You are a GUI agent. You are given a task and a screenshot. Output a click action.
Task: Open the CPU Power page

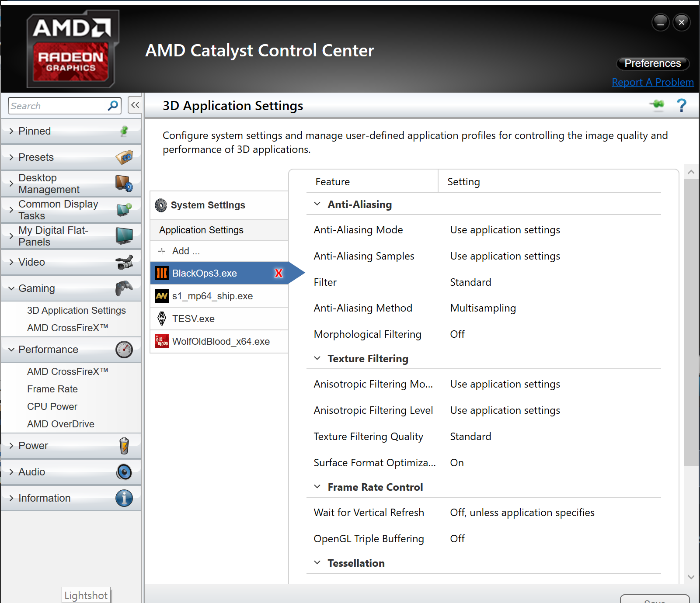click(52, 406)
